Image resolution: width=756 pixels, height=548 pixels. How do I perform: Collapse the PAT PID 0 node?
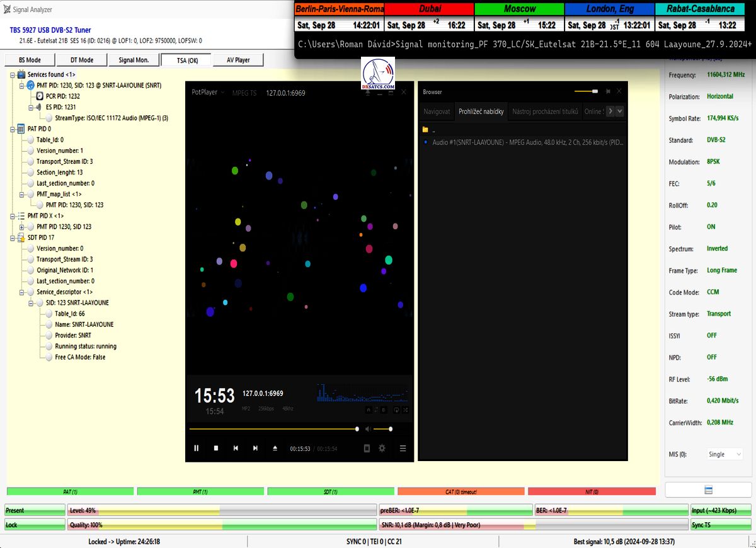pyautogui.click(x=13, y=129)
